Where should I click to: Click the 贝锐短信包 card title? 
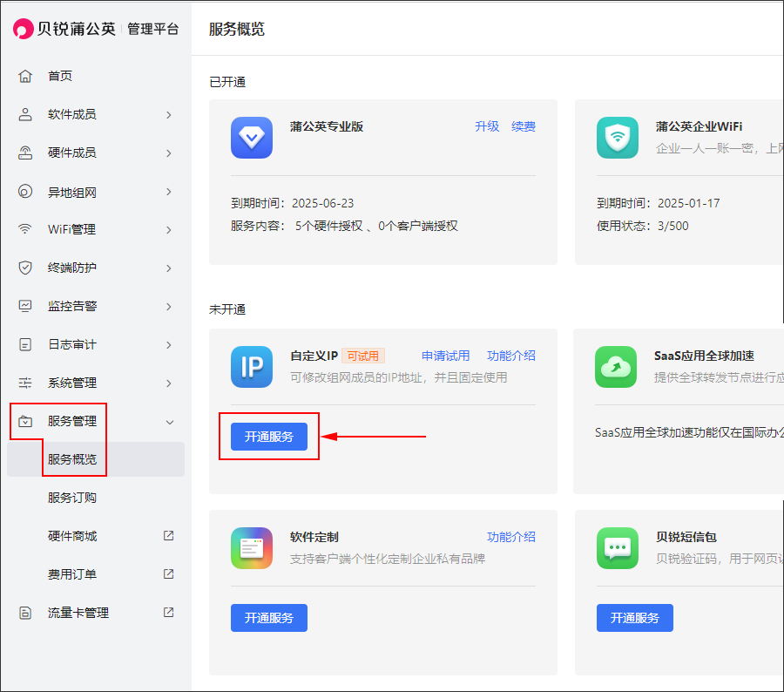click(x=686, y=537)
